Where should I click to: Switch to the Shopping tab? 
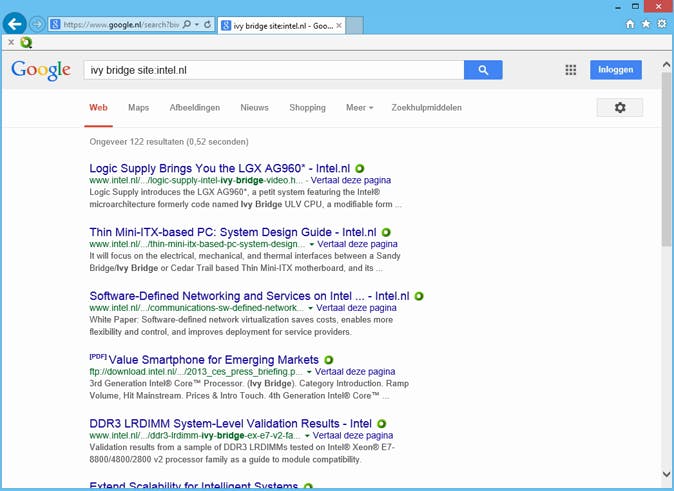[307, 107]
